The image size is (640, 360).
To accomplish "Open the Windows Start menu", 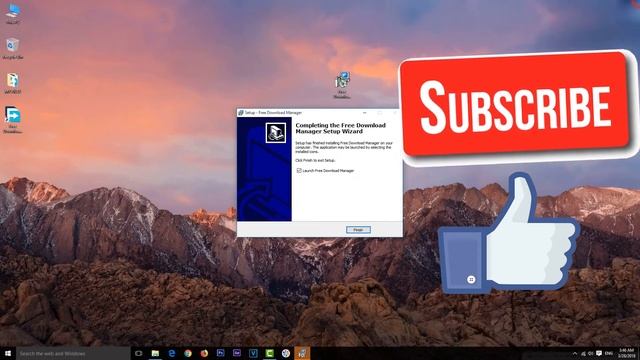I will 8,353.
